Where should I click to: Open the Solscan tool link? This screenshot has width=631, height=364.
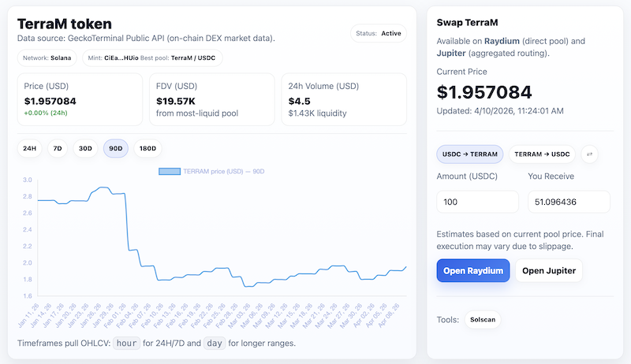482,320
